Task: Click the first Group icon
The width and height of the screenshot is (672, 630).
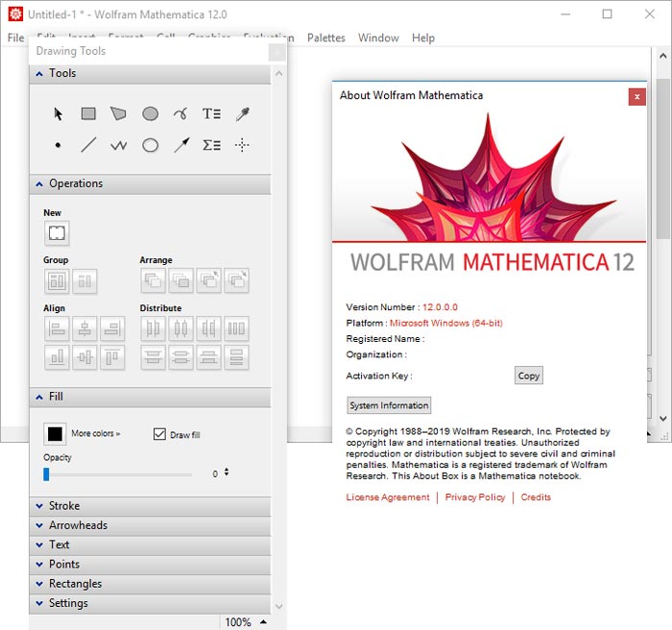Action: pyautogui.click(x=57, y=281)
